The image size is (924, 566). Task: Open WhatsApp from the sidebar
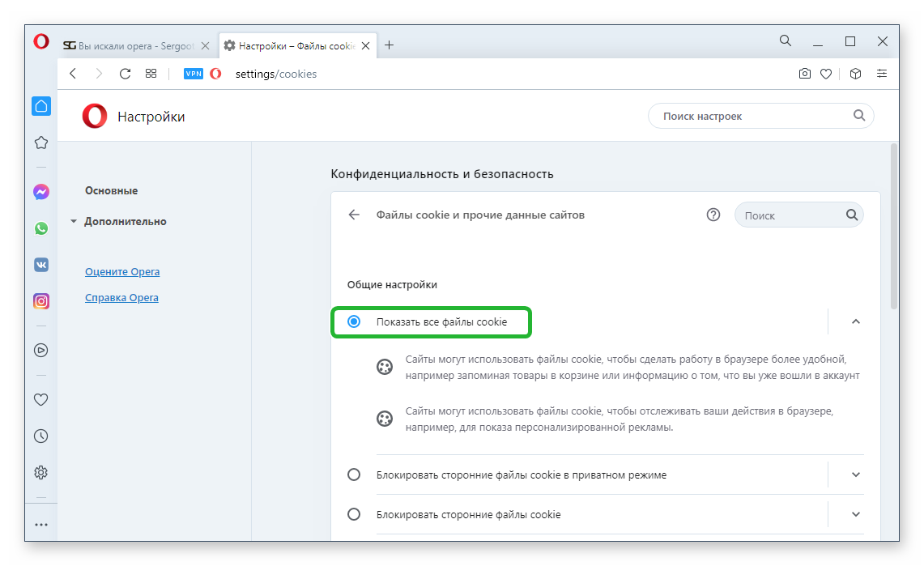coord(41,228)
